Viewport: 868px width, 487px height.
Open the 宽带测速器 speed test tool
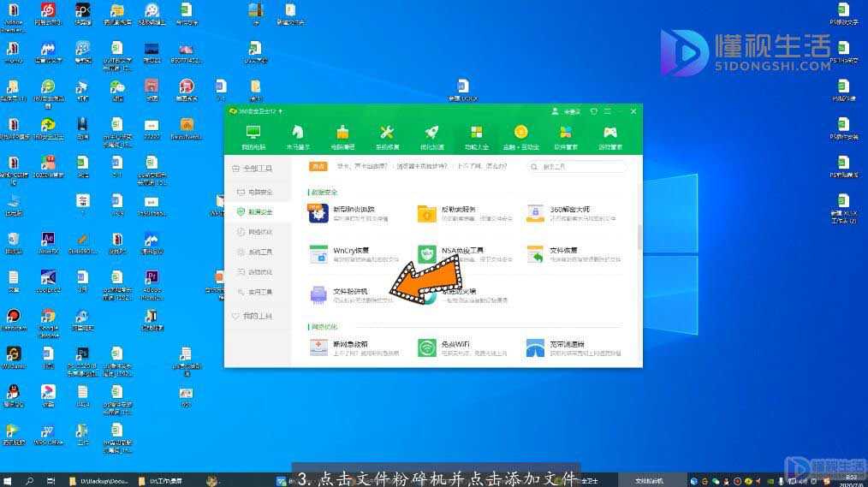click(x=573, y=348)
